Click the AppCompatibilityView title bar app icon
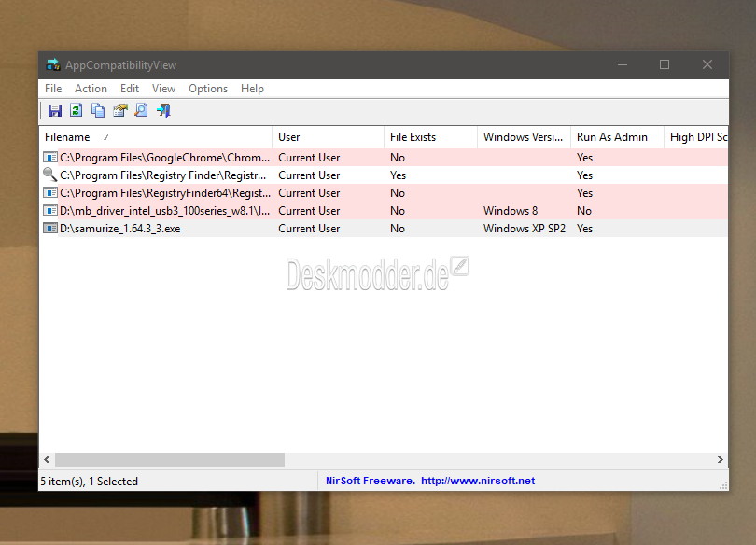 (53, 64)
